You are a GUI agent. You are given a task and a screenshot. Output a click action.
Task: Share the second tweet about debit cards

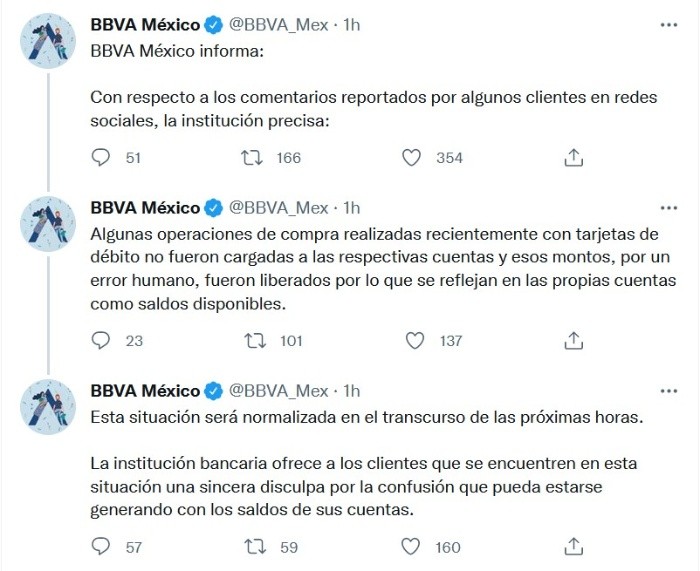pos(574,340)
